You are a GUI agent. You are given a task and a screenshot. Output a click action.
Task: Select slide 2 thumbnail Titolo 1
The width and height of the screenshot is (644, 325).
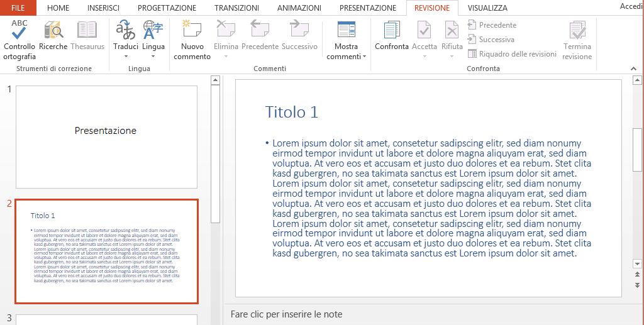click(106, 251)
